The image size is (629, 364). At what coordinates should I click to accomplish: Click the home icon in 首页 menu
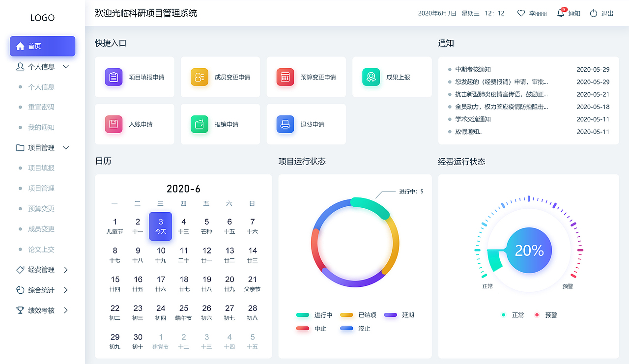coord(20,46)
